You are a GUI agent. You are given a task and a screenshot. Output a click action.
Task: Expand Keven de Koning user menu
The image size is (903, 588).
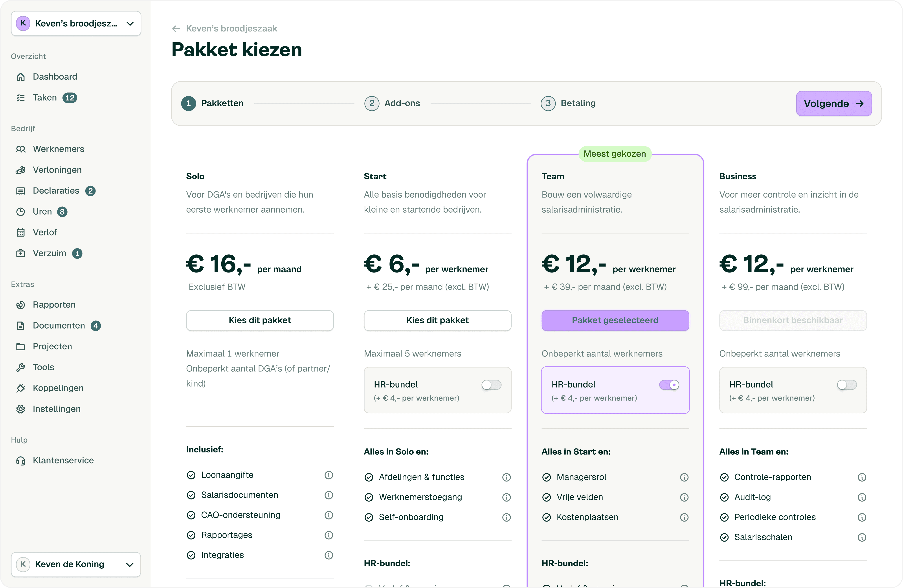(76, 564)
